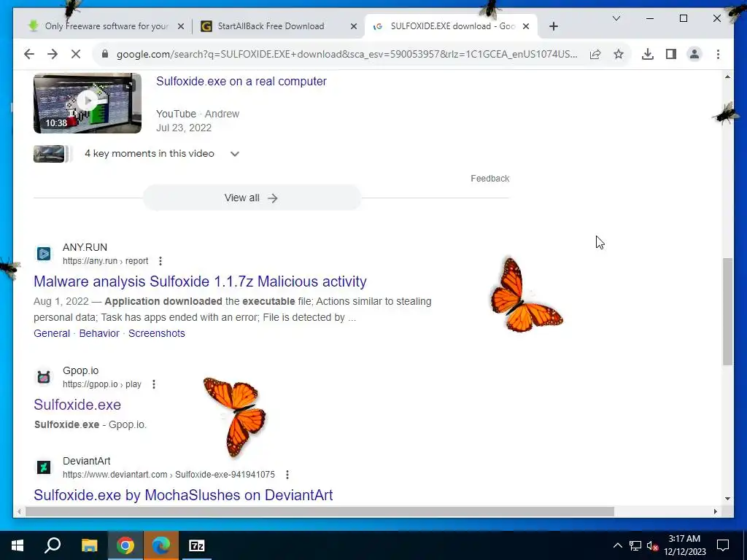This screenshot has width=747, height=560.
Task: Open Gpop.io result options three dots
Action: 154,384
